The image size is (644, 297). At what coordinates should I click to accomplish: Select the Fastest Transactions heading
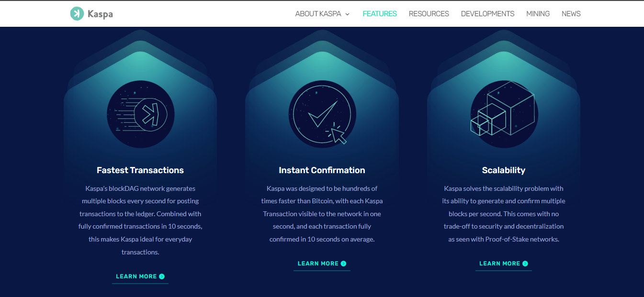click(x=140, y=170)
